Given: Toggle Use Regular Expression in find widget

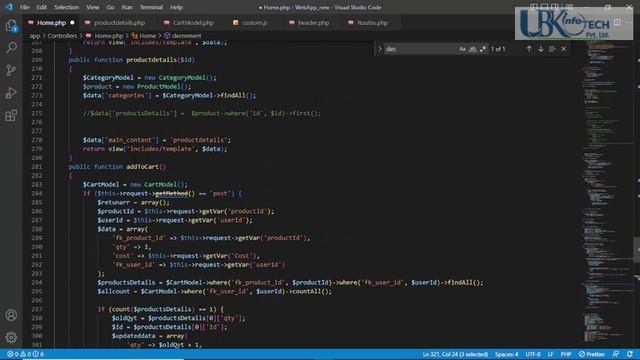Looking at the screenshot, I should (x=483, y=49).
